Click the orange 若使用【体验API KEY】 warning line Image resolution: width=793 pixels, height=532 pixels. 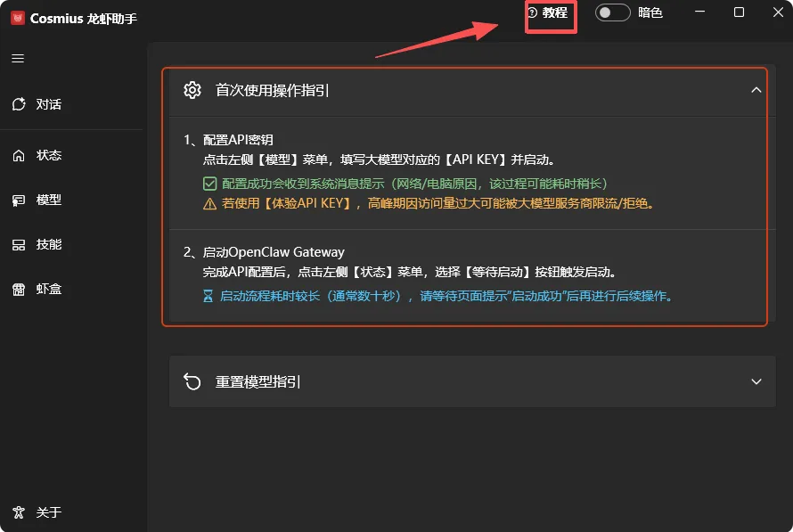[x=438, y=204]
